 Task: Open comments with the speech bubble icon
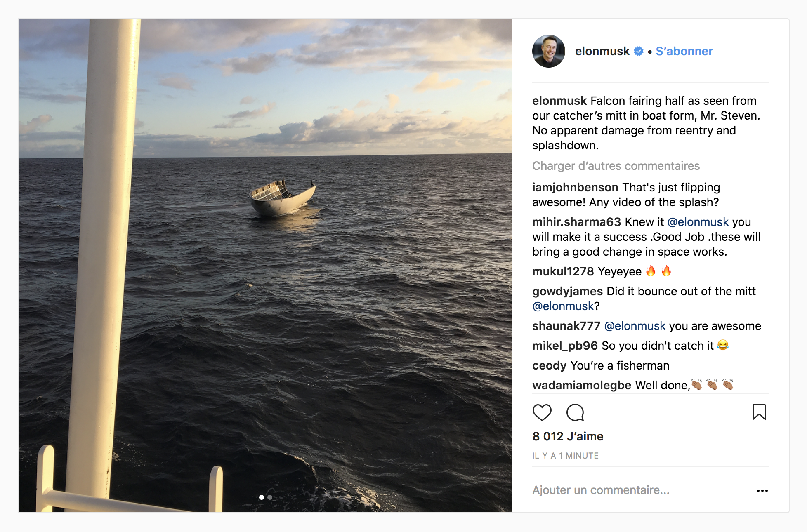tap(575, 412)
